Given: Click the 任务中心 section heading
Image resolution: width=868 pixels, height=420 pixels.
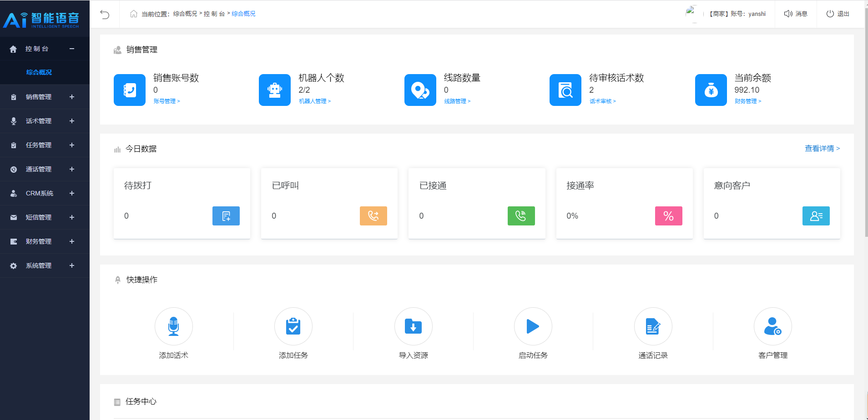Looking at the screenshot, I should coord(141,401).
